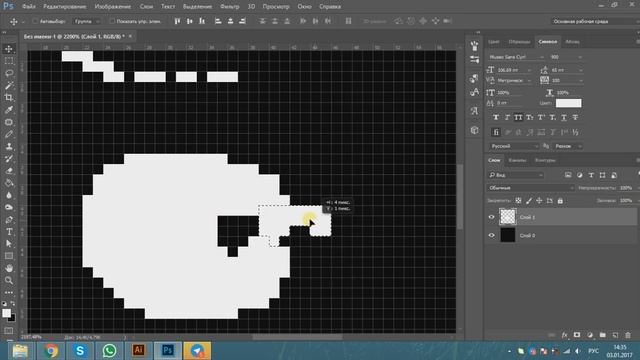This screenshot has height=360, width=640.
Task: Select the Слой 1 layer thumbnail
Action: [508, 217]
